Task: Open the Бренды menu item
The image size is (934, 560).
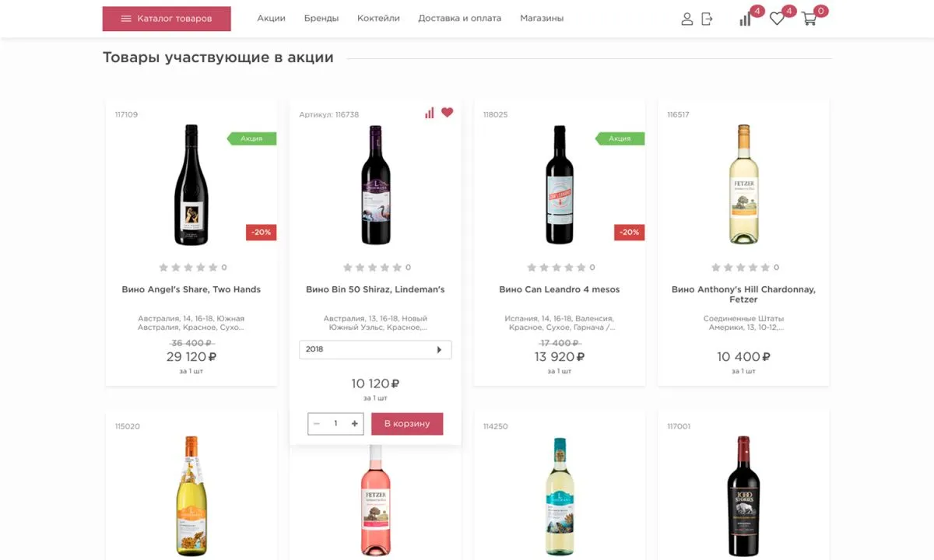Action: 322,17
